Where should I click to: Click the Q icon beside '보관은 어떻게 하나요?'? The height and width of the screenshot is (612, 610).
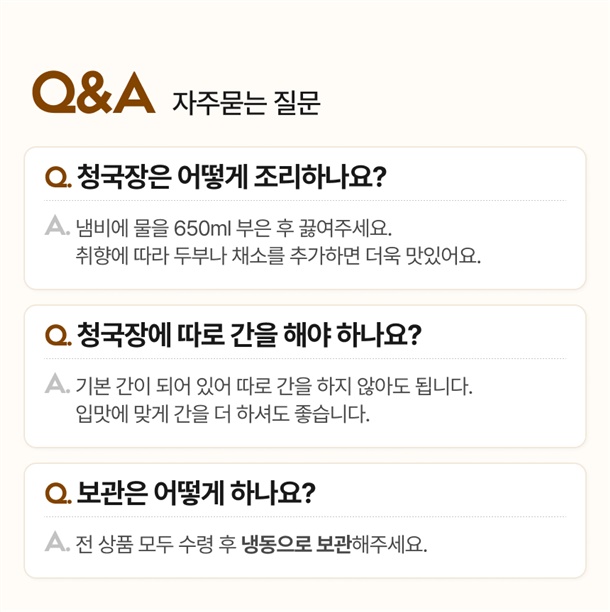point(57,495)
